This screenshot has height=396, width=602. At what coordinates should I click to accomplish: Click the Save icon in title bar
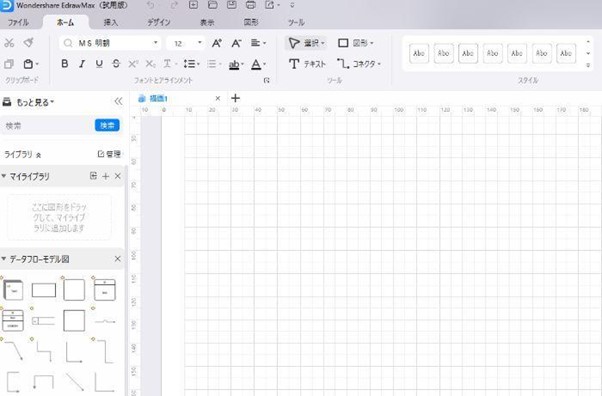232,5
